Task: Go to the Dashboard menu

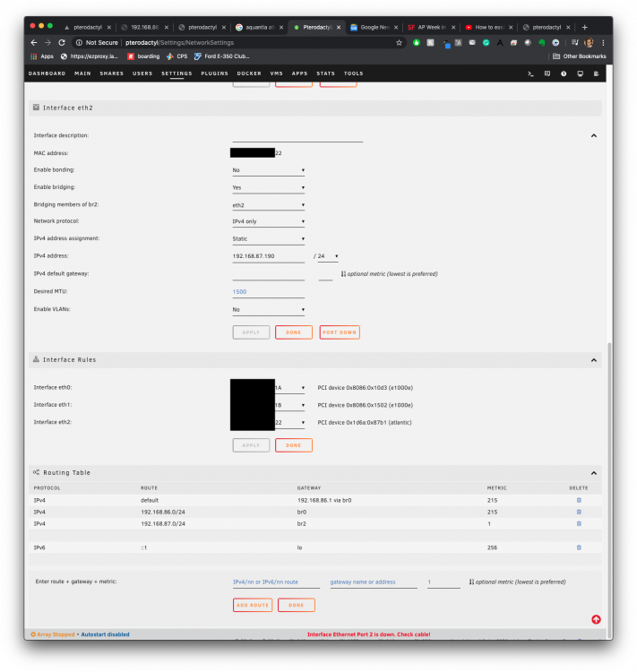Action: click(47, 73)
